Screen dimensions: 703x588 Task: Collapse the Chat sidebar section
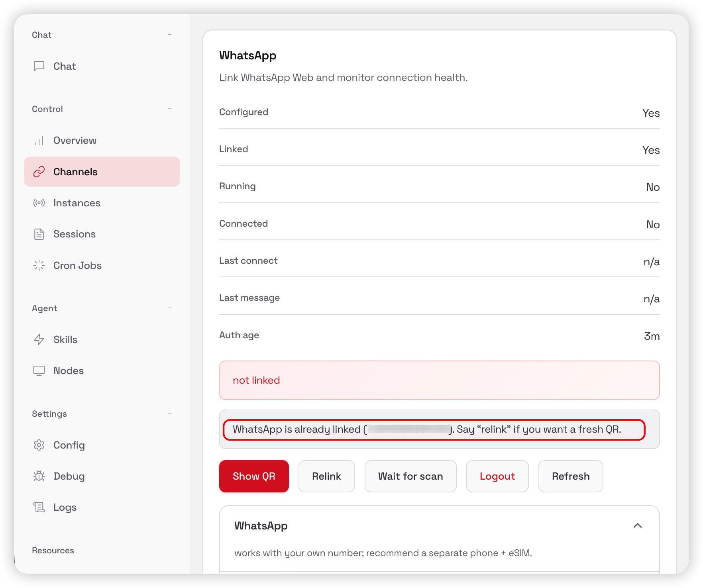tap(170, 35)
